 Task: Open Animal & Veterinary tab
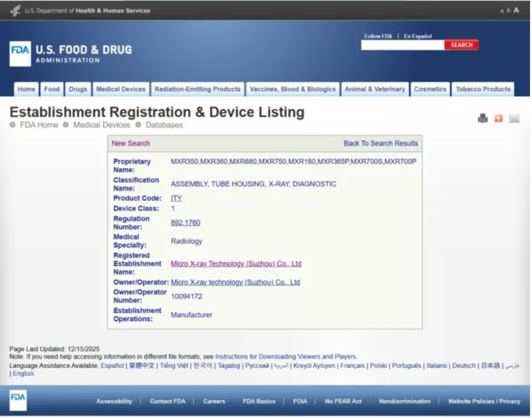pyautogui.click(x=374, y=89)
